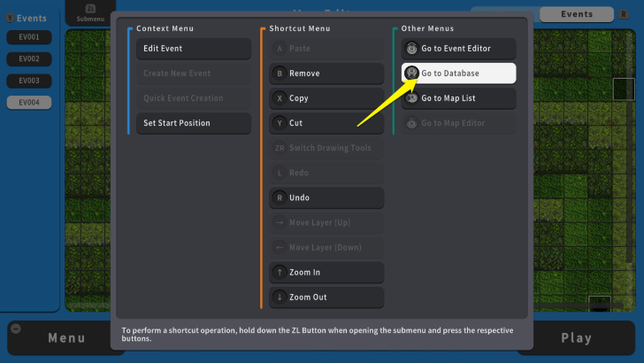Click stick icon beside Go to Event Editor
Screen dimensions: 644x363
coord(411,49)
